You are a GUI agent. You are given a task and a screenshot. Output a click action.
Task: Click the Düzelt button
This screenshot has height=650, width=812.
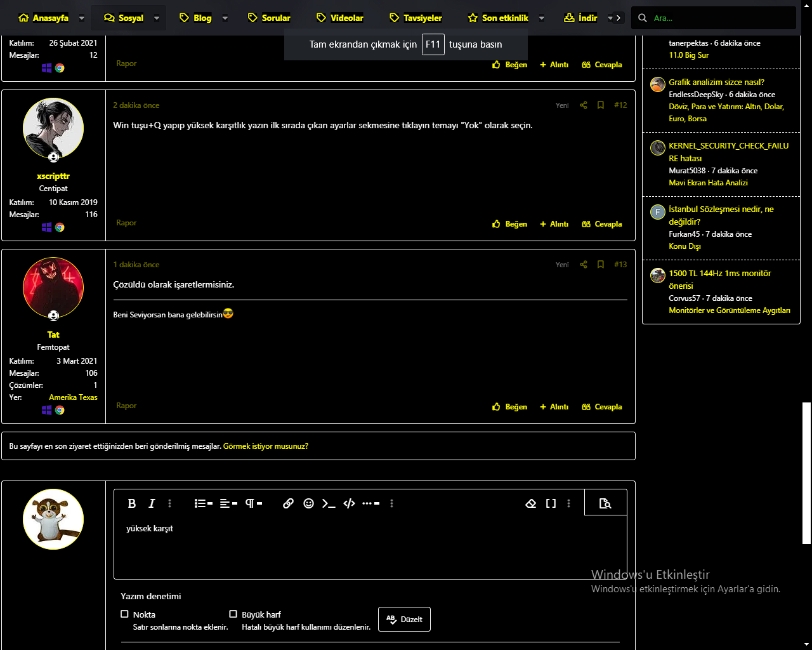pos(404,620)
